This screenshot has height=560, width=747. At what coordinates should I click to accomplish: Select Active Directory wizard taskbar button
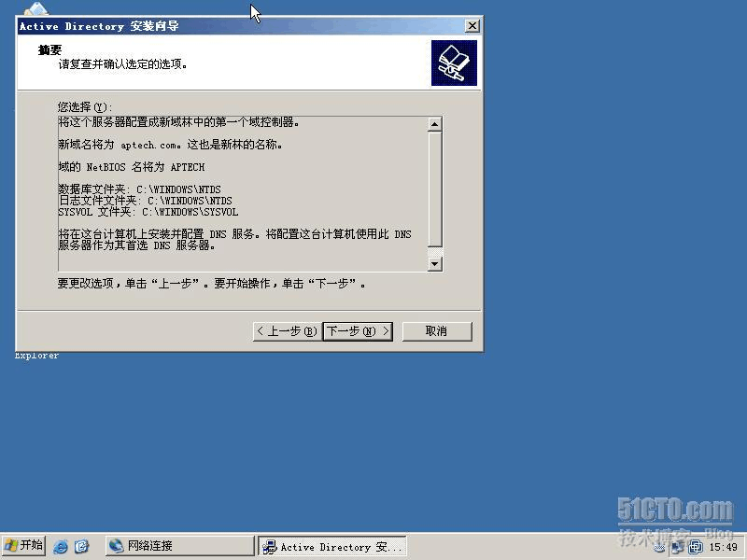click(x=332, y=546)
